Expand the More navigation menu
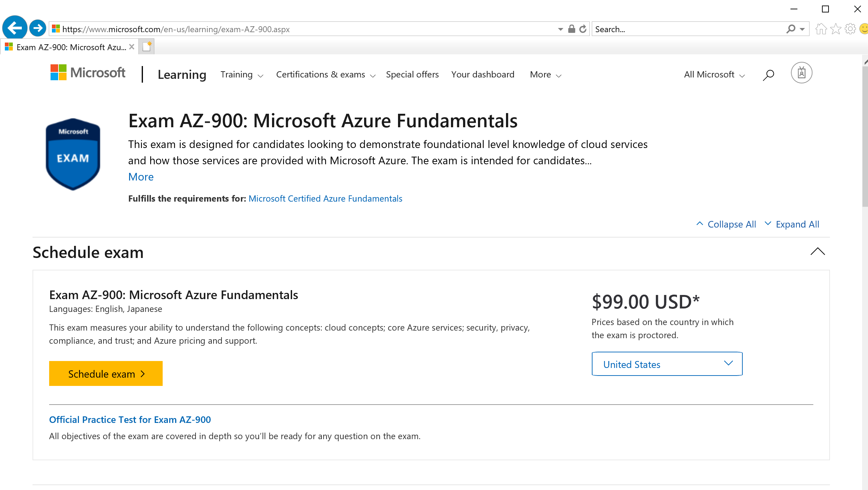This screenshot has width=868, height=490. [x=546, y=74]
